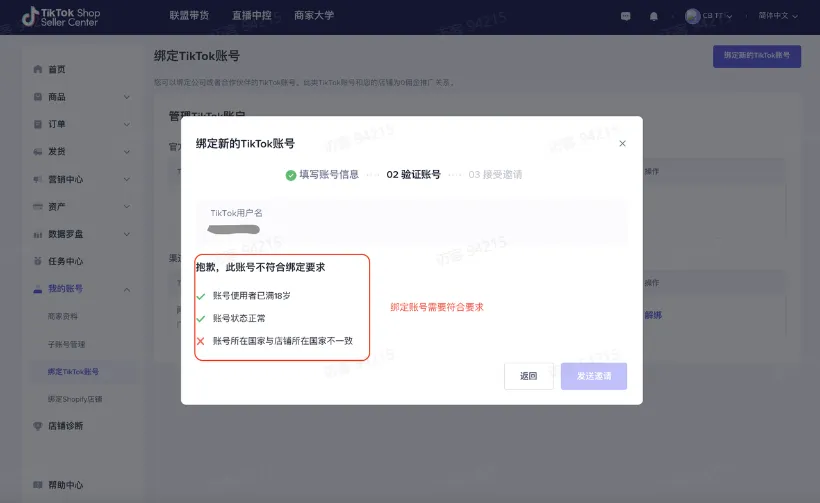
Task: Click the 02 验证账号 step
Action: pos(414,175)
